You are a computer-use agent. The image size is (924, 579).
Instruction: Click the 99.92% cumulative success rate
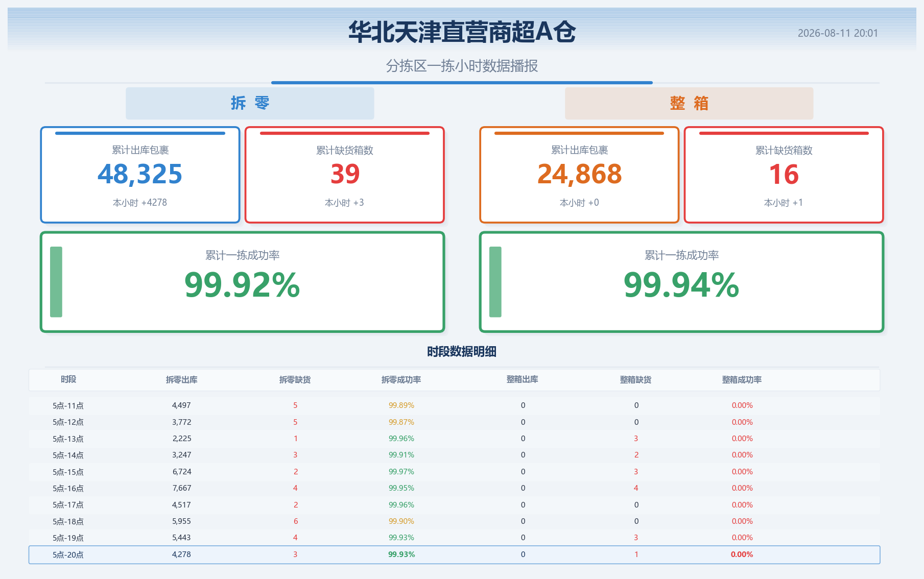click(242, 285)
